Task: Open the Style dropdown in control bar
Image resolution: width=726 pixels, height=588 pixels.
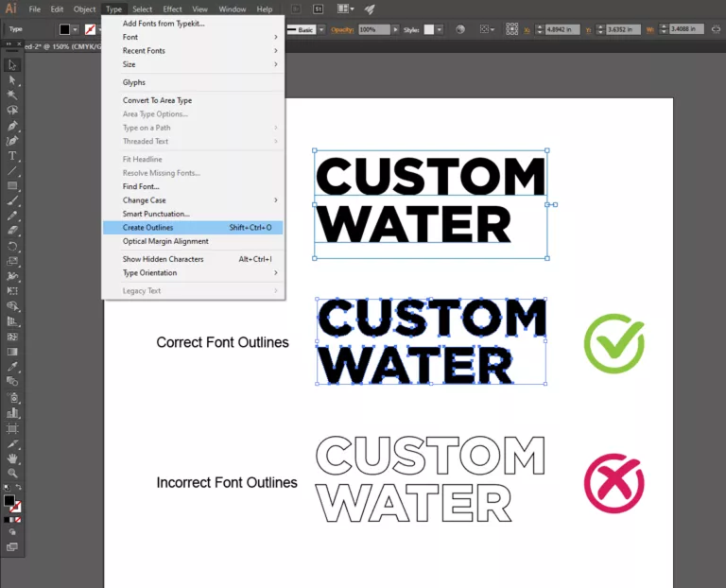Action: pyautogui.click(x=441, y=29)
